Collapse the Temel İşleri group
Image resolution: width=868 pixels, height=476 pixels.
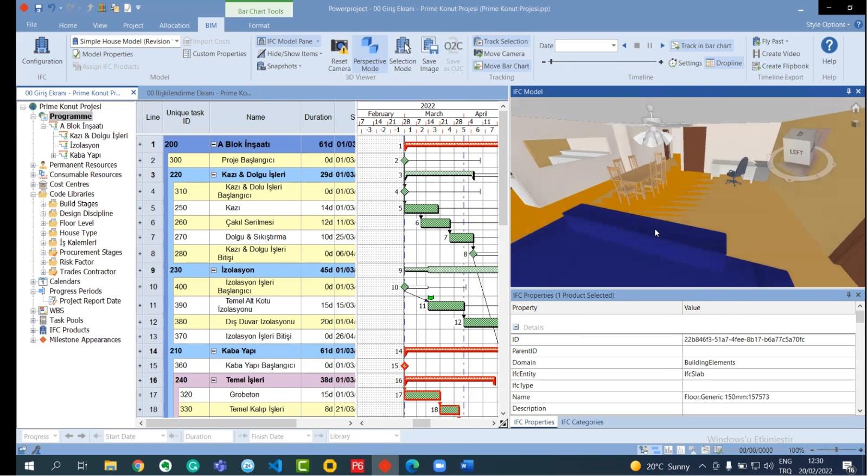coord(214,381)
